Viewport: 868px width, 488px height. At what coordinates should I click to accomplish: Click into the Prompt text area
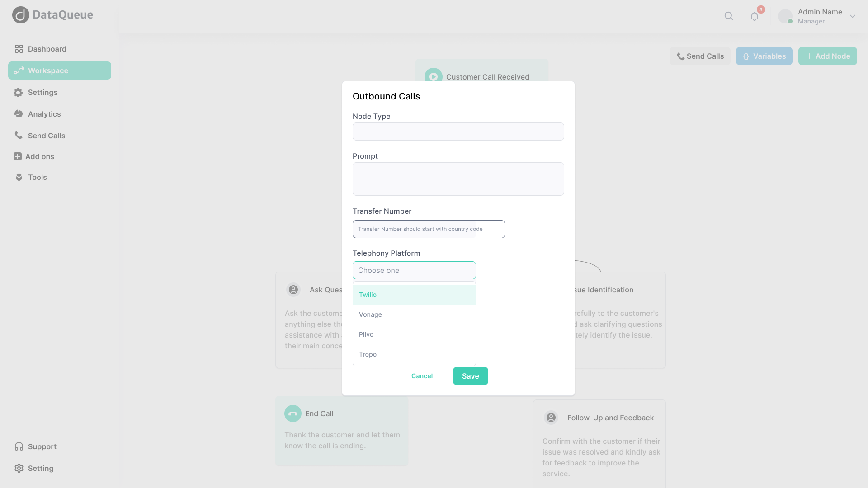(x=458, y=179)
